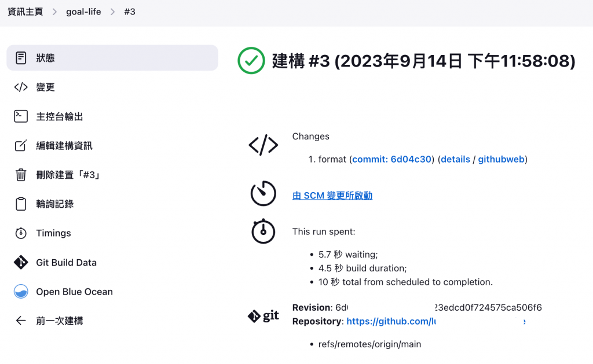
Task: Click the trash can icon to delete build #3
Action: click(21, 175)
